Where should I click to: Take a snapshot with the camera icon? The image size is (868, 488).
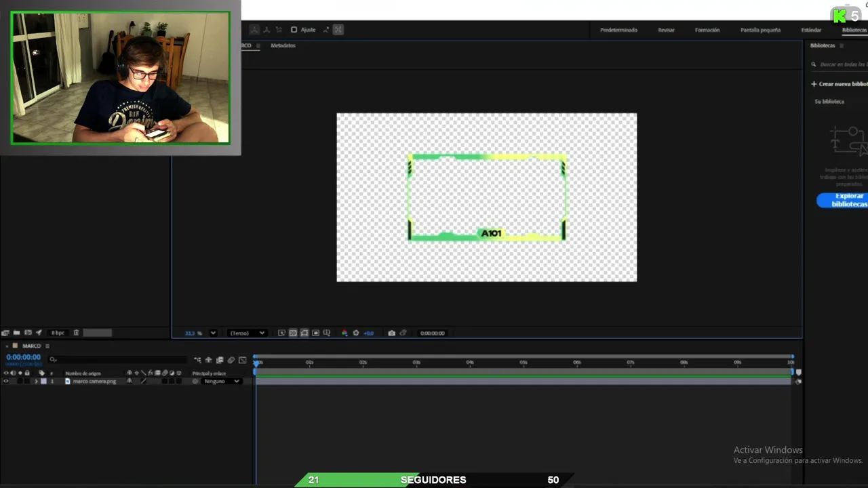[x=391, y=333]
